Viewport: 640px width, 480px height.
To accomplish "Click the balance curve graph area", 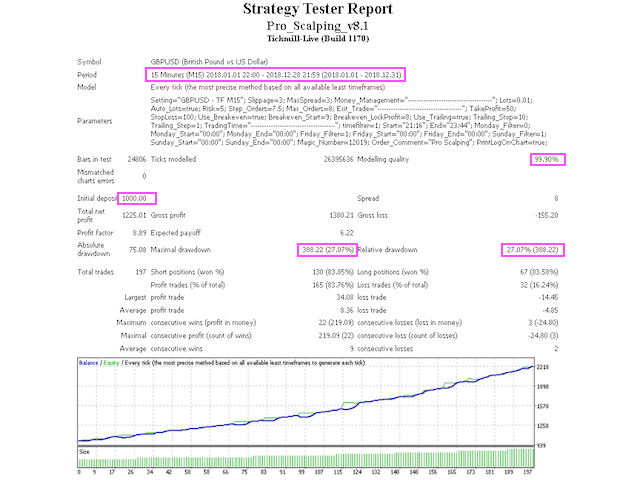I will click(306, 402).
